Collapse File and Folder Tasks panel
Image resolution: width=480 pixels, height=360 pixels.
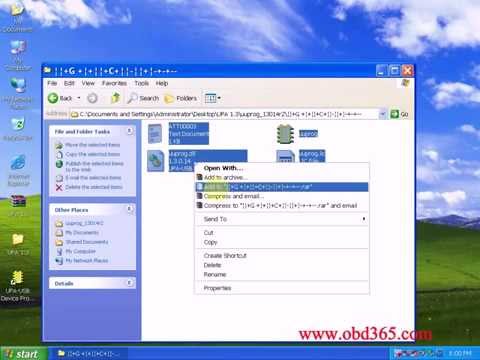(x=130, y=131)
